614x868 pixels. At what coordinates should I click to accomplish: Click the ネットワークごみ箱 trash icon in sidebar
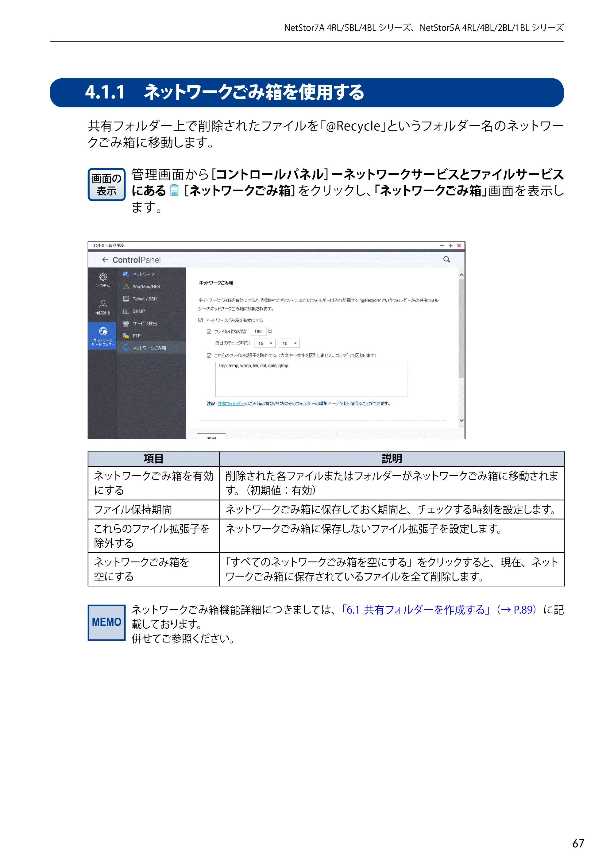pos(126,348)
